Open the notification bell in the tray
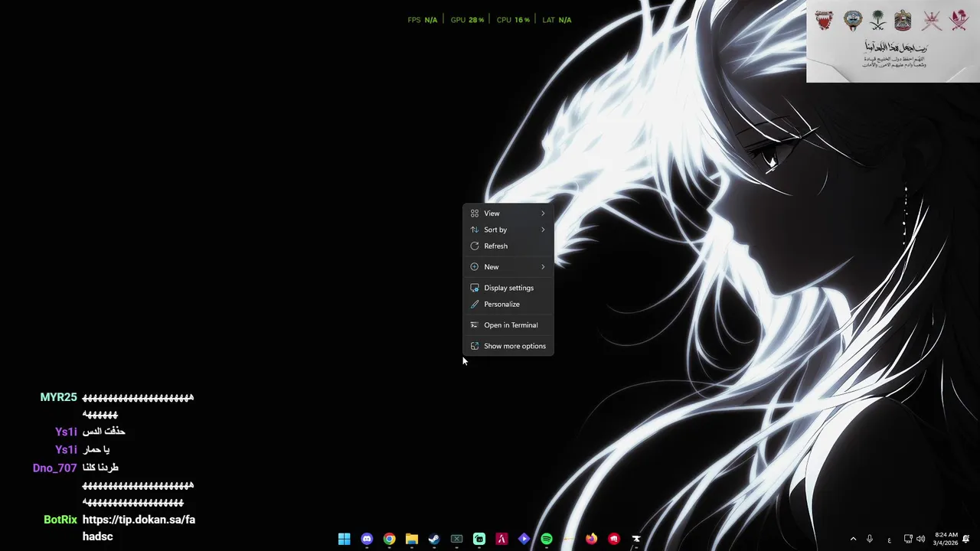 [x=966, y=539]
